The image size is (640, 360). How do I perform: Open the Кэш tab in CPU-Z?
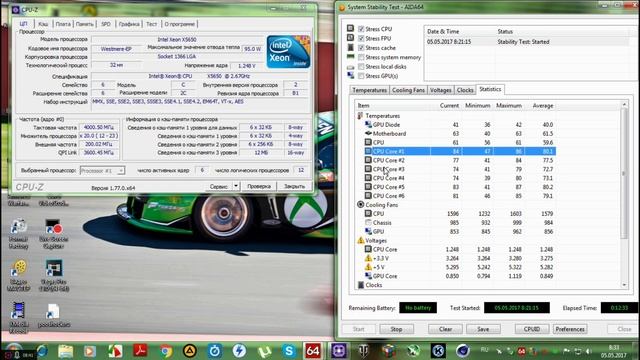[x=43, y=24]
